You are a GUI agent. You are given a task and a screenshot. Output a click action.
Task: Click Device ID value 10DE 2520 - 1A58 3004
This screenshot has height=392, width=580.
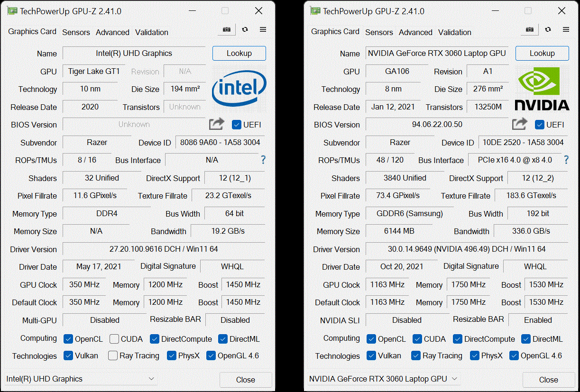point(524,142)
